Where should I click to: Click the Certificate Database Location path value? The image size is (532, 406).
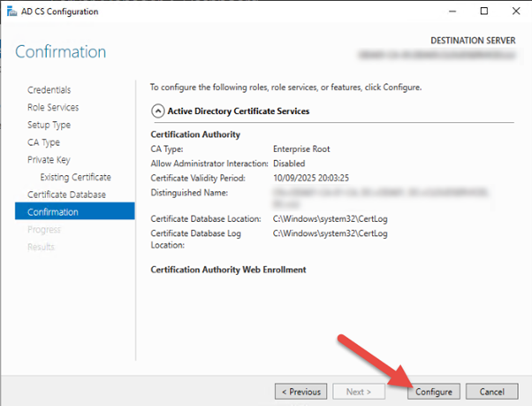(331, 219)
